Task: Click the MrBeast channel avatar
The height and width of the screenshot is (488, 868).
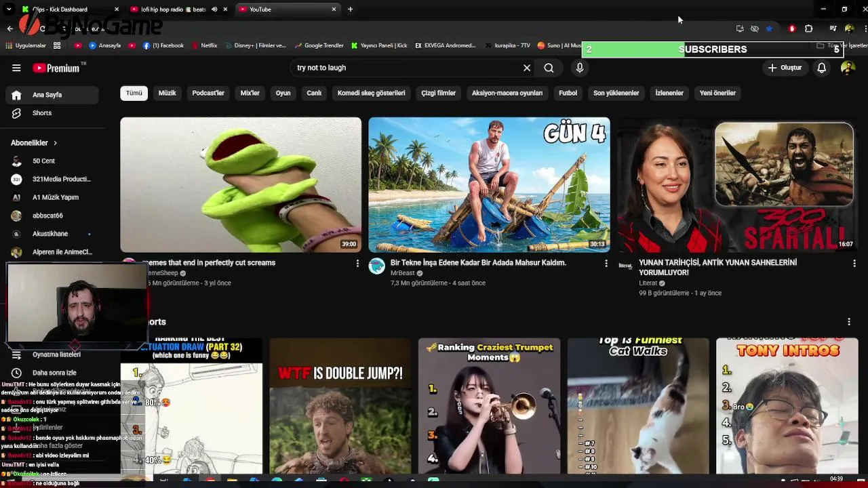Action: [x=377, y=266]
